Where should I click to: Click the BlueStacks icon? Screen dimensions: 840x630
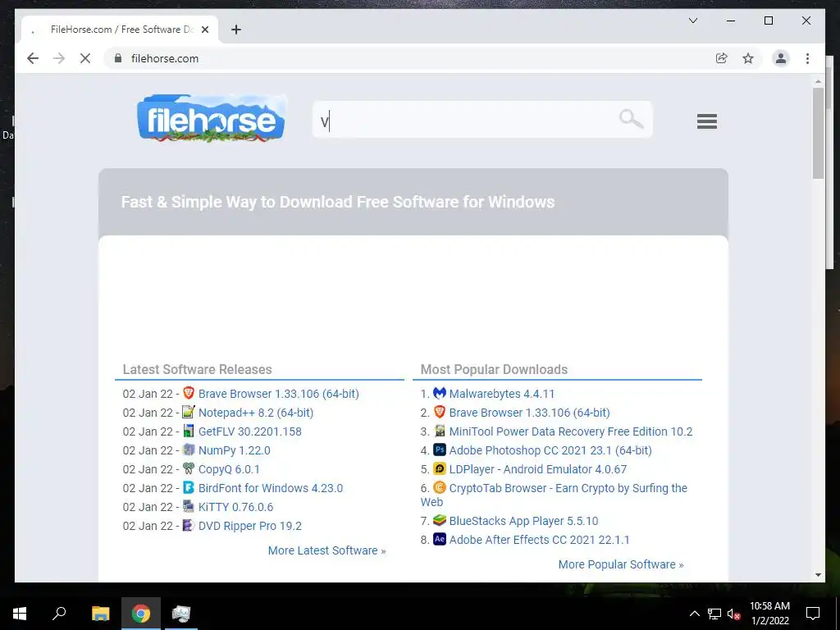[x=440, y=520]
